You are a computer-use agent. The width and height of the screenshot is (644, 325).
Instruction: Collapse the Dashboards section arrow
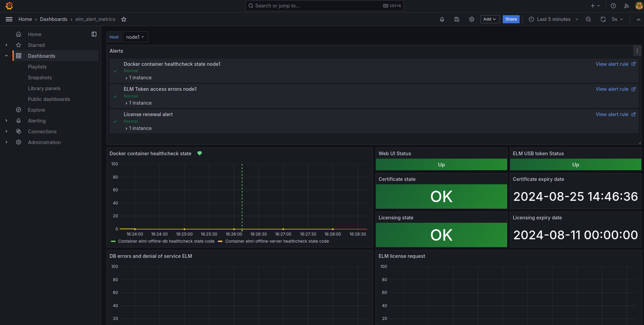(x=6, y=56)
